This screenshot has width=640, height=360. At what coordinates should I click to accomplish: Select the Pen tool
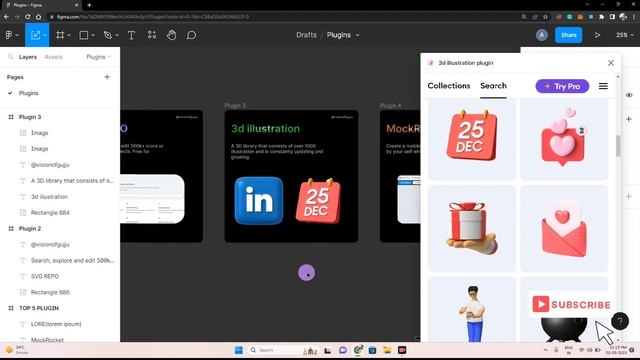(x=108, y=35)
